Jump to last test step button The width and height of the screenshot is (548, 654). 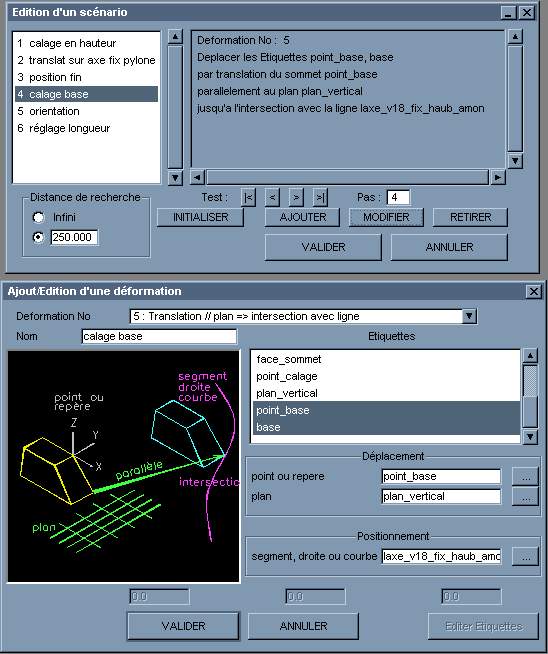320,197
